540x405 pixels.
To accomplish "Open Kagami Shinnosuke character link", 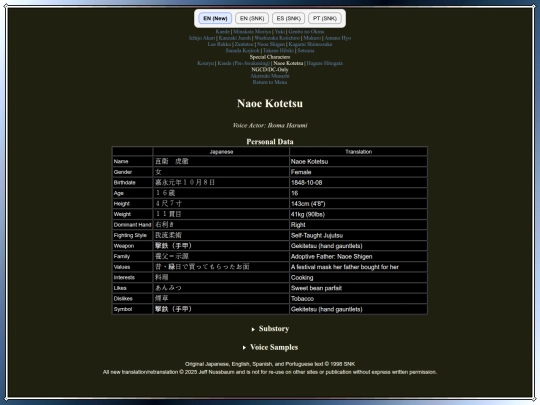I will 310,44.
